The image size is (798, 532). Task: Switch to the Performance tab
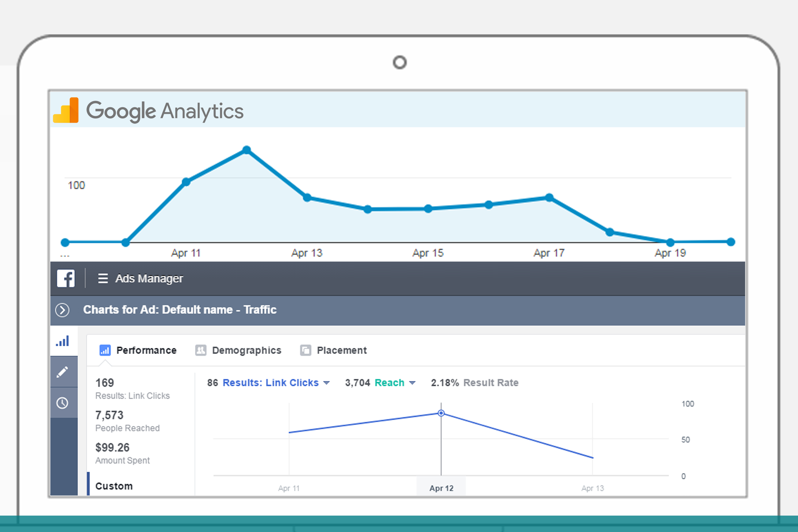pyautogui.click(x=138, y=350)
